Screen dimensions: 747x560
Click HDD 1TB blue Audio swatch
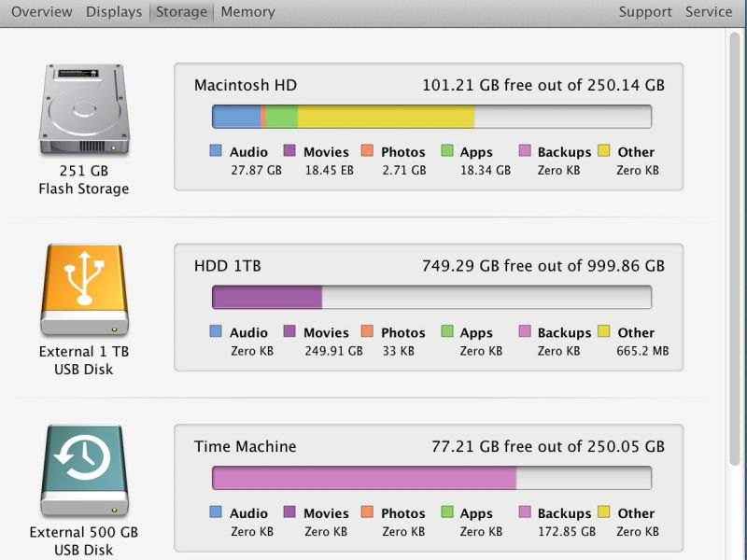click(x=216, y=331)
